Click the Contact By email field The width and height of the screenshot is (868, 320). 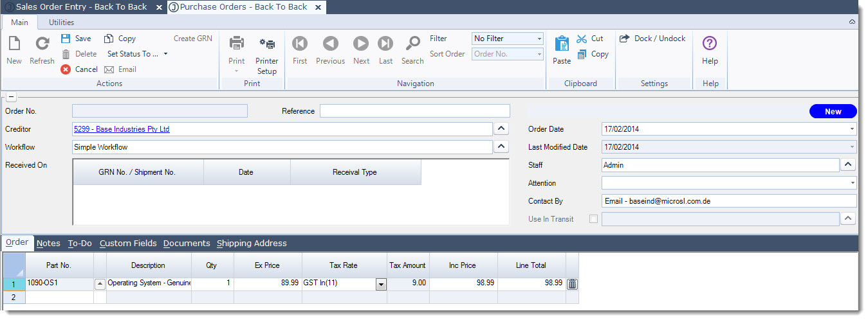729,201
